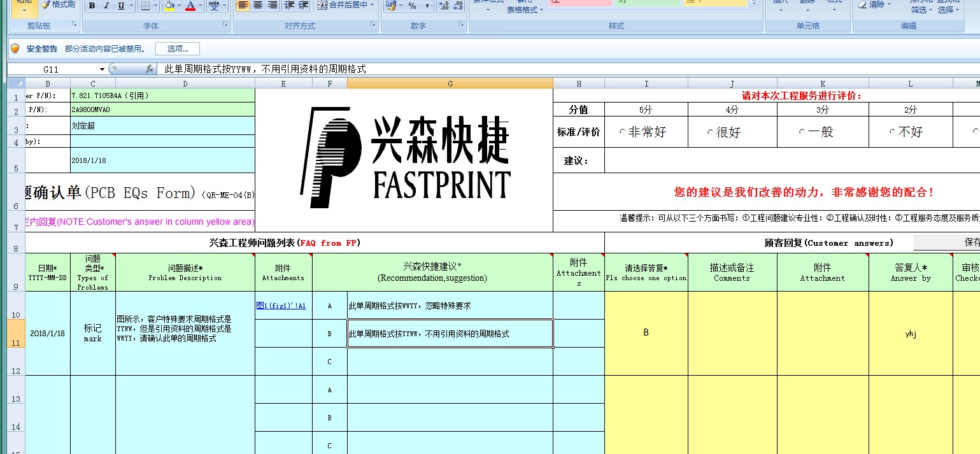The width and height of the screenshot is (980, 454).
Task: Open the underline style dropdown arrow
Action: pyautogui.click(x=131, y=6)
